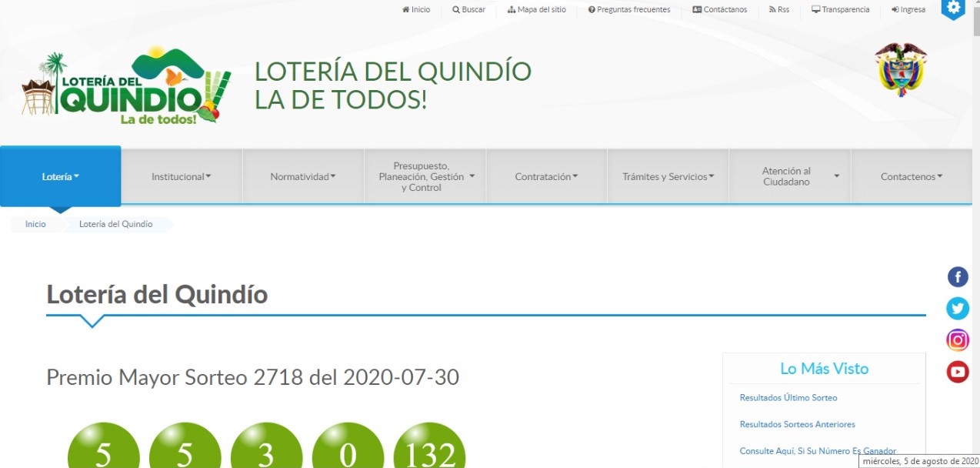Open the YouTube social icon
This screenshot has height=468, width=980.
pos(958,372)
